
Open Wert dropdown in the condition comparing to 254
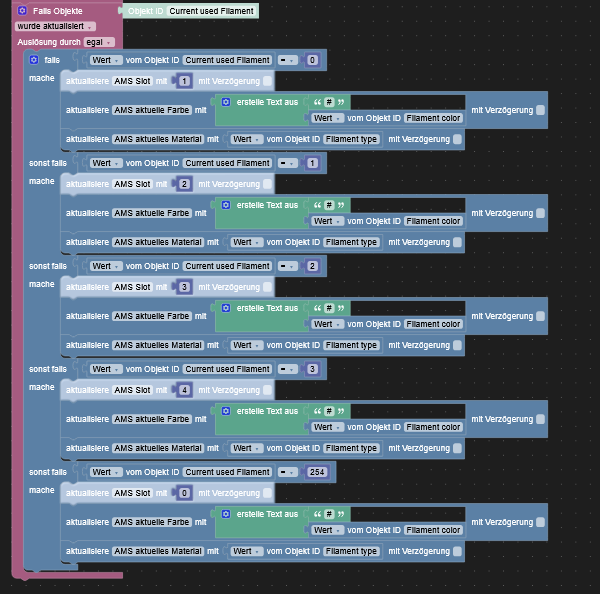(x=106, y=472)
